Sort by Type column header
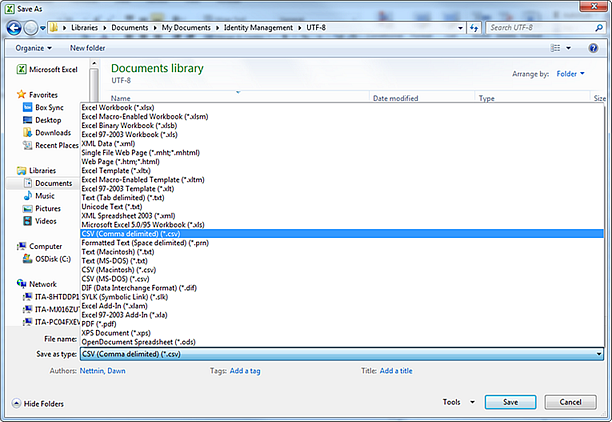612x422 pixels. coord(486,98)
